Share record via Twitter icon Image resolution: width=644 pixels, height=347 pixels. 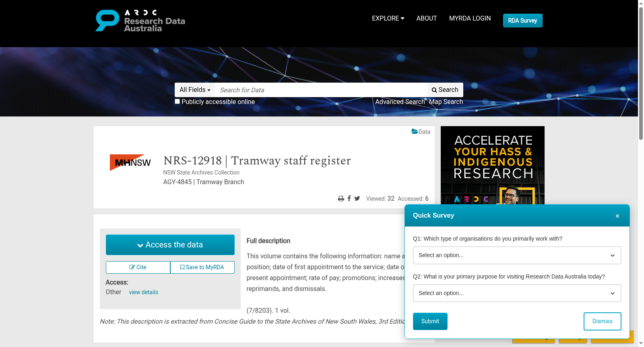[357, 198]
